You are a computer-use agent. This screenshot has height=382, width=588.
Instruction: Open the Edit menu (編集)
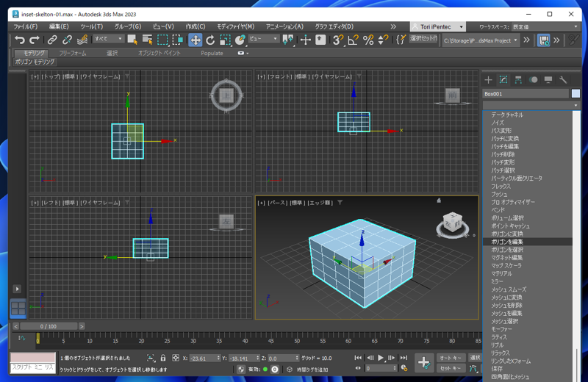point(59,26)
